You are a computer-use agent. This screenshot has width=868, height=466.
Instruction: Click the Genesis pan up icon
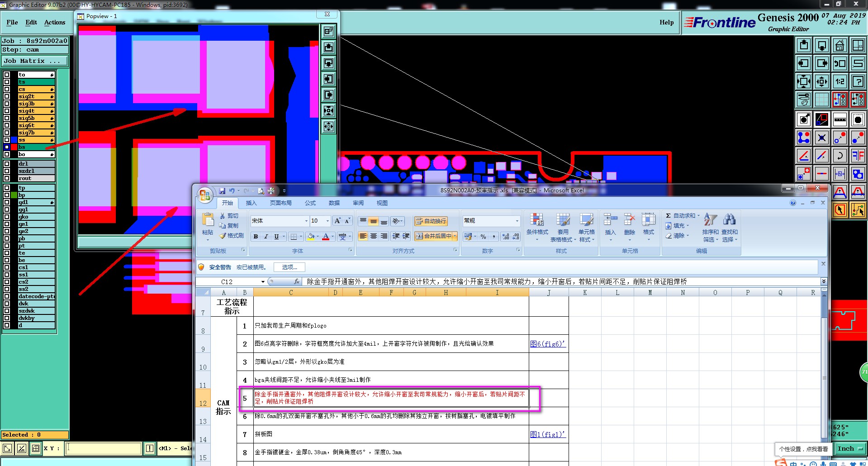click(x=804, y=45)
